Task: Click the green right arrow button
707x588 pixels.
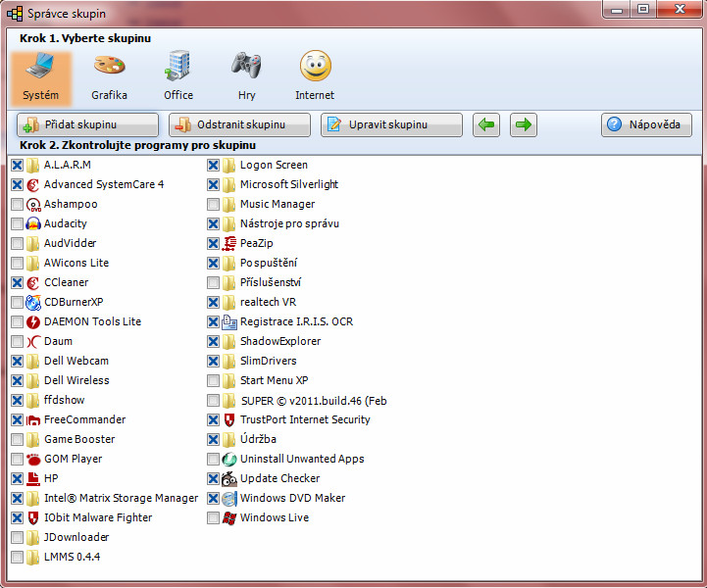Action: pos(524,124)
